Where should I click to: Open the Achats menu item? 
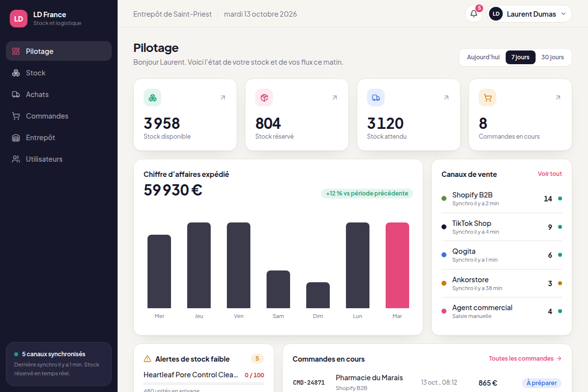point(59,94)
